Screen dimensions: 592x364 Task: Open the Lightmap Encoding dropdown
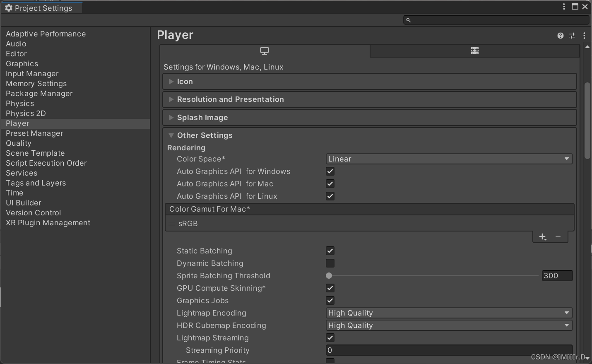click(x=449, y=313)
